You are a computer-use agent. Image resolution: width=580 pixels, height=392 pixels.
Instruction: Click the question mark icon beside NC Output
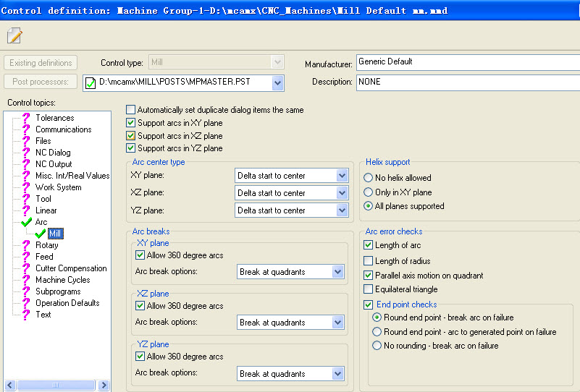(27, 164)
